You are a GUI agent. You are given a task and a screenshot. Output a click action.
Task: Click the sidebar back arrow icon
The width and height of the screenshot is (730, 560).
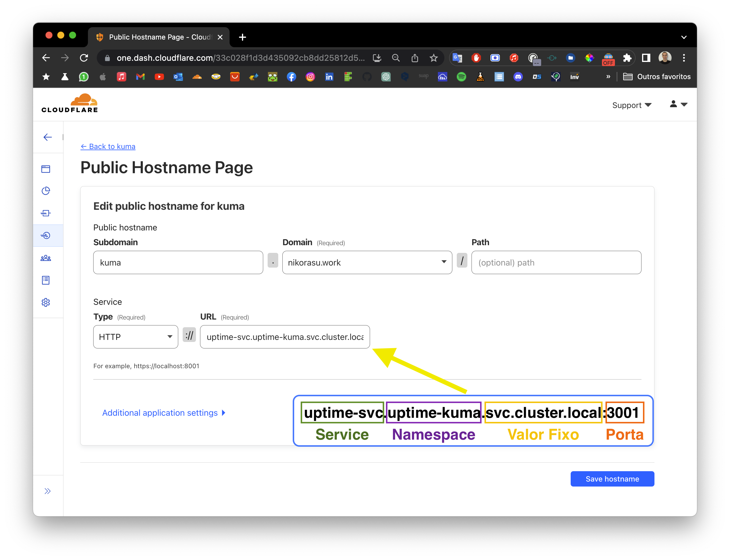pos(48,137)
